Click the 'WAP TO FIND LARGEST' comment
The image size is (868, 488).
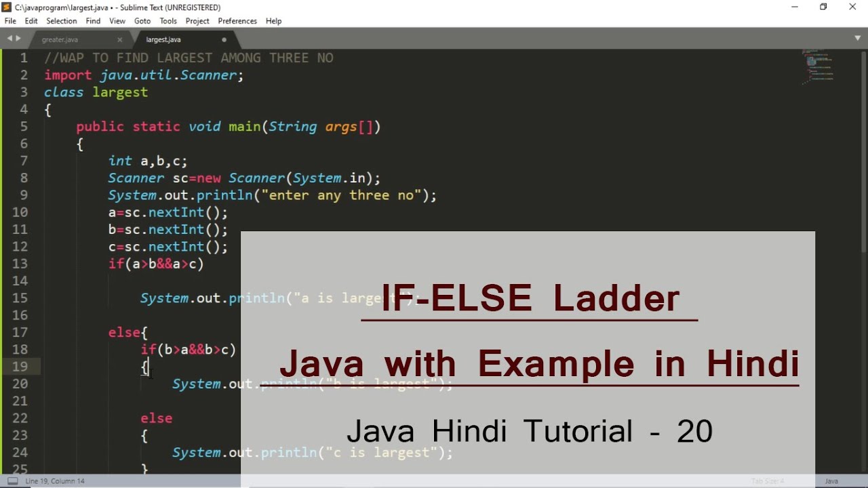(x=189, y=58)
